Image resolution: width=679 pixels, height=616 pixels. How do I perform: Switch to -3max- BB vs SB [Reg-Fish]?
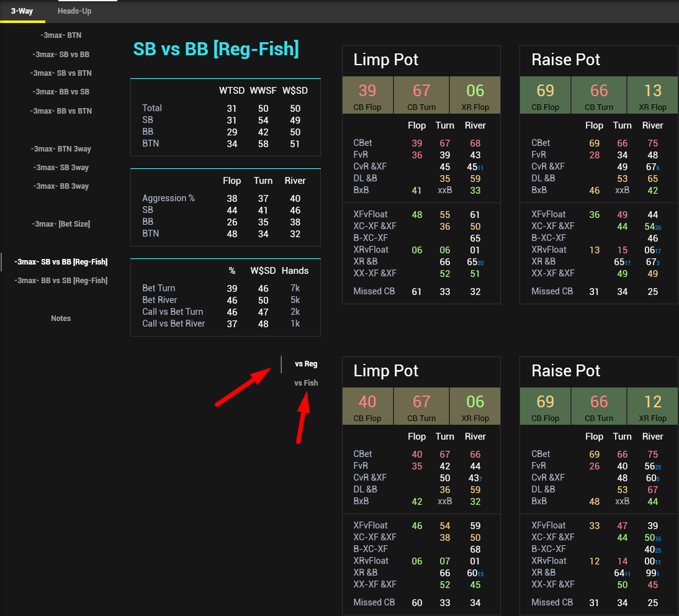coord(61,281)
